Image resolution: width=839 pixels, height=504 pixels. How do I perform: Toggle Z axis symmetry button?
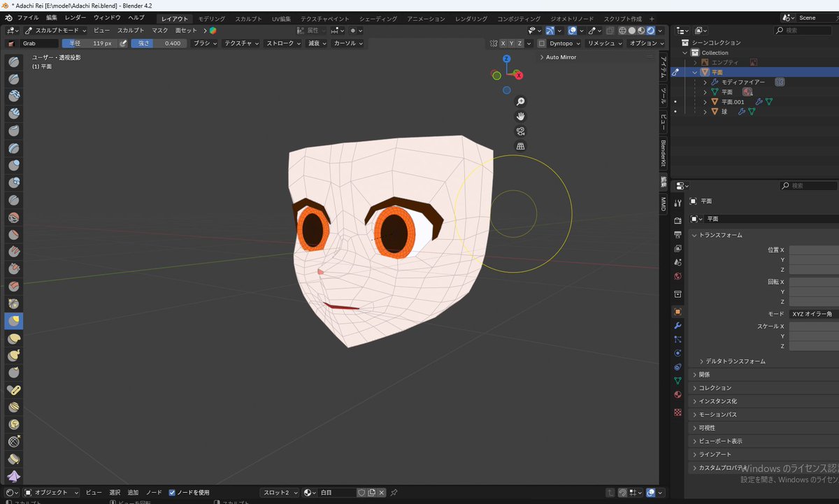click(519, 43)
